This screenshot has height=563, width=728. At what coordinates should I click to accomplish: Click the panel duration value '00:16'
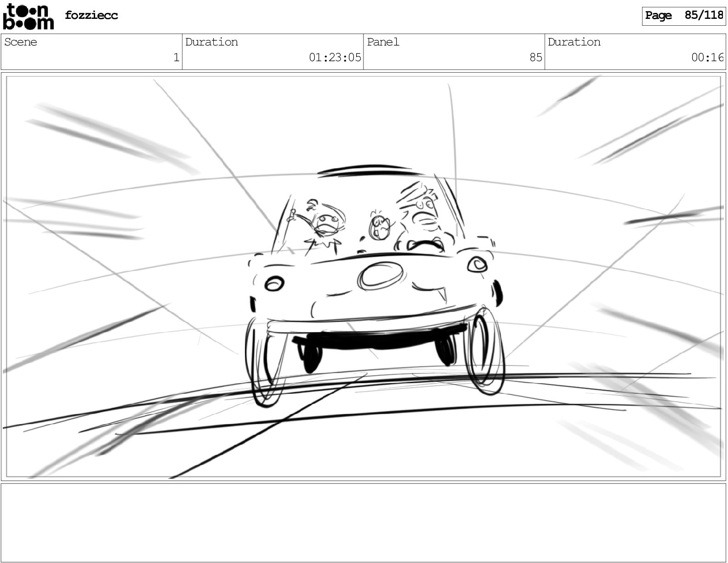point(708,57)
